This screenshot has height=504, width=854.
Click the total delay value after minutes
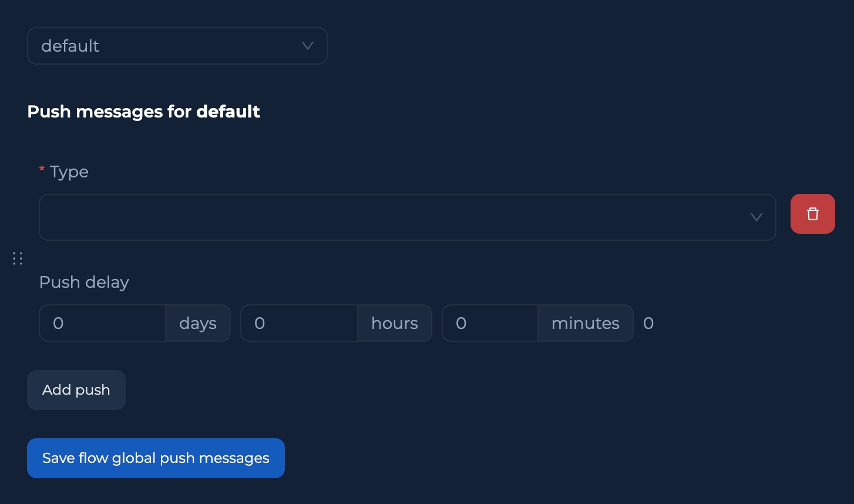[x=648, y=323]
